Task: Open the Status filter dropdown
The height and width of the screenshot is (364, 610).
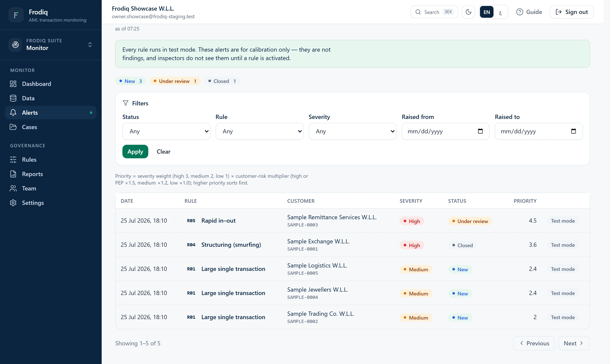Action: pos(166,131)
